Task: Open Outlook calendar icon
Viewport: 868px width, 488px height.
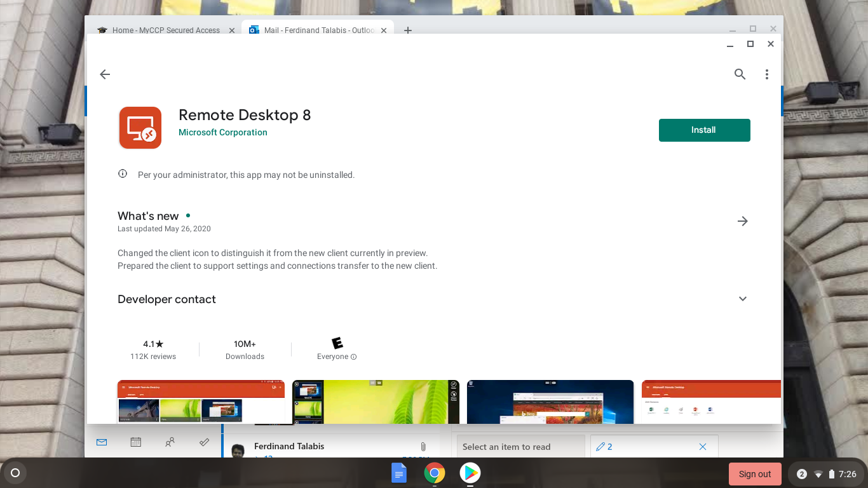Action: 136,442
